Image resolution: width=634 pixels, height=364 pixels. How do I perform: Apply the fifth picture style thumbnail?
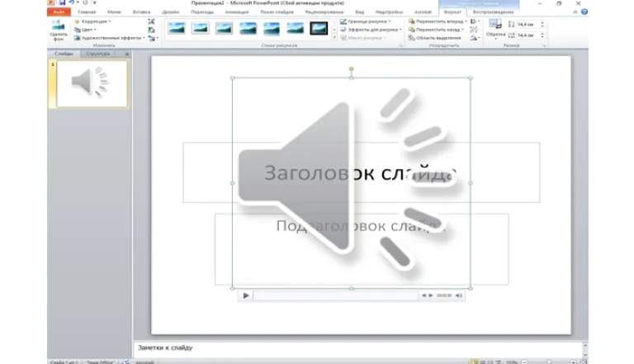coord(272,28)
